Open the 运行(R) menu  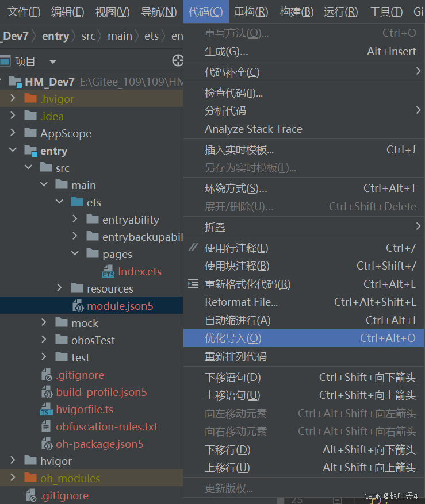(x=340, y=12)
